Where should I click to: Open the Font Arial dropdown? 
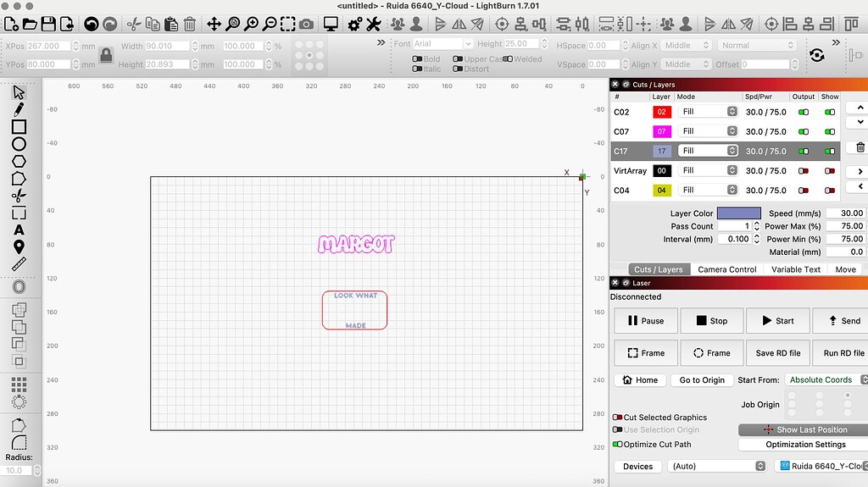point(442,44)
